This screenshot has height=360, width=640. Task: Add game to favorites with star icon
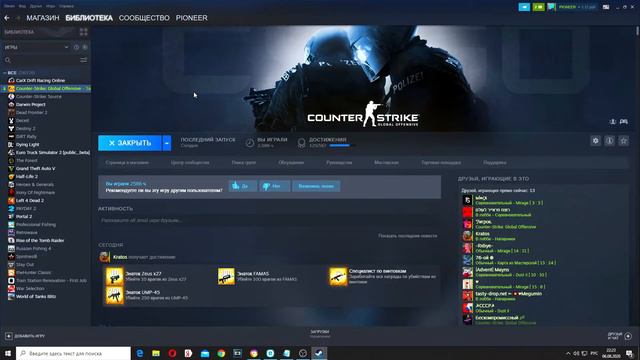[624, 141]
